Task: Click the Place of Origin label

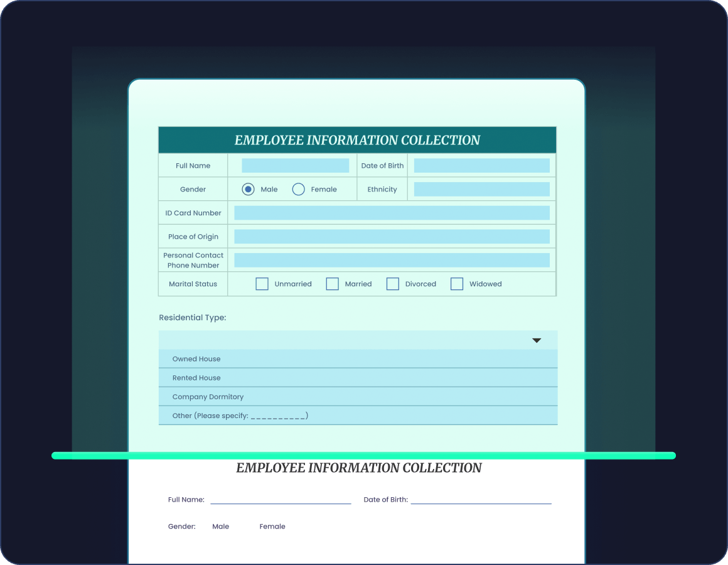Action: coord(193,236)
